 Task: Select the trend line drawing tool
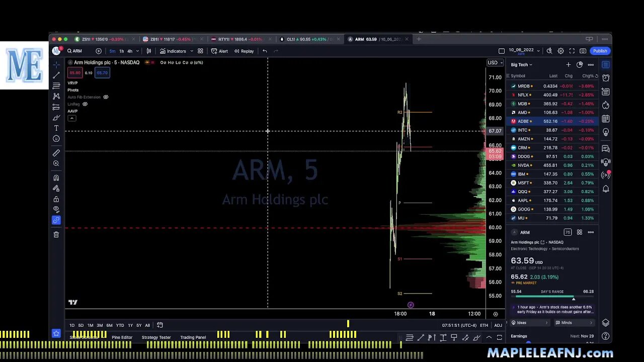[56, 75]
